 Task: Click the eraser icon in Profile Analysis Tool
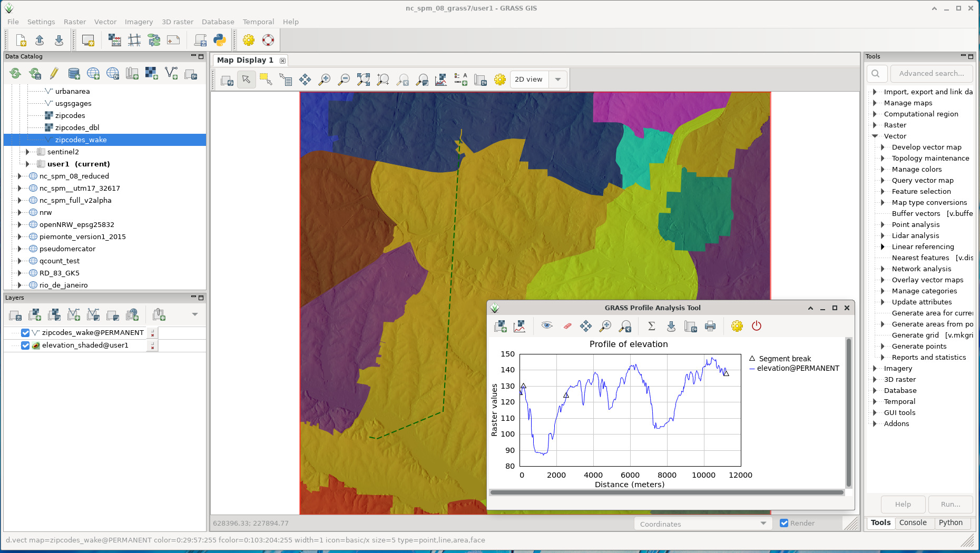coord(567,326)
